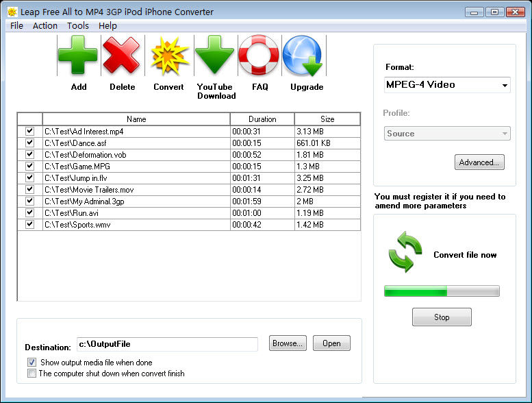Click the starburst Convert icon
This screenshot has width=532, height=403.
click(169, 56)
